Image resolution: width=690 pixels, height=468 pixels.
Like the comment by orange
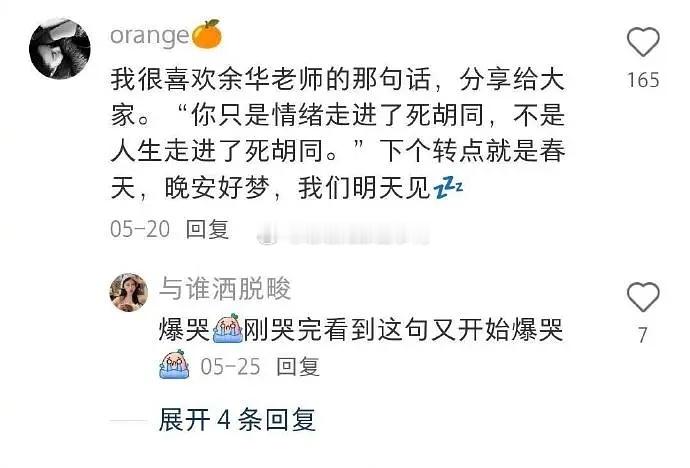[643, 42]
